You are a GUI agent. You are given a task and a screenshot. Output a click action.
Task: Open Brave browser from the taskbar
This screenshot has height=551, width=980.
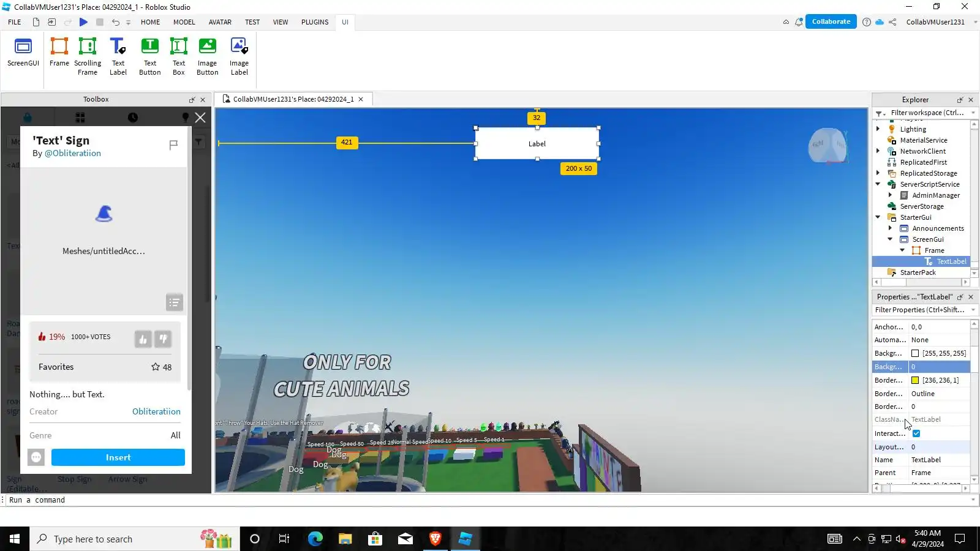tap(435, 539)
